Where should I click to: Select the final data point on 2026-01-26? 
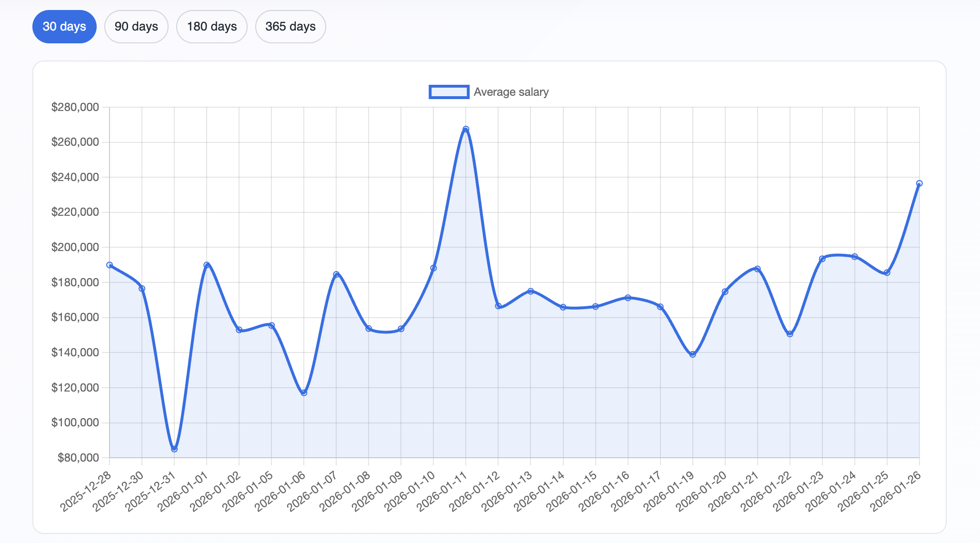[919, 183]
